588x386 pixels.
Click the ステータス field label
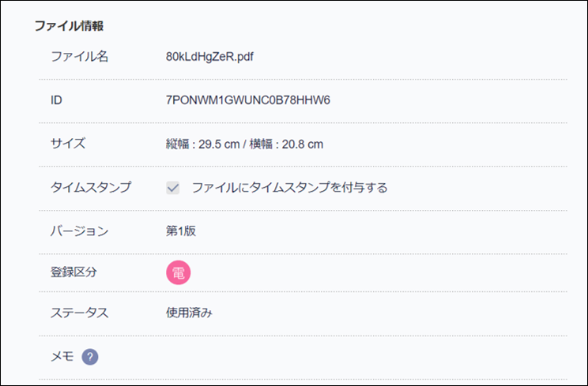(x=79, y=313)
